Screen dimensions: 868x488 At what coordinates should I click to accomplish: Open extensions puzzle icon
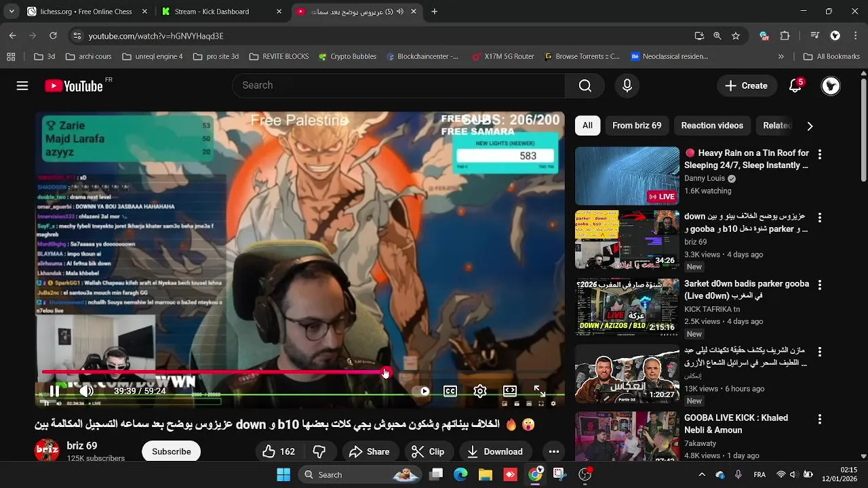point(785,36)
